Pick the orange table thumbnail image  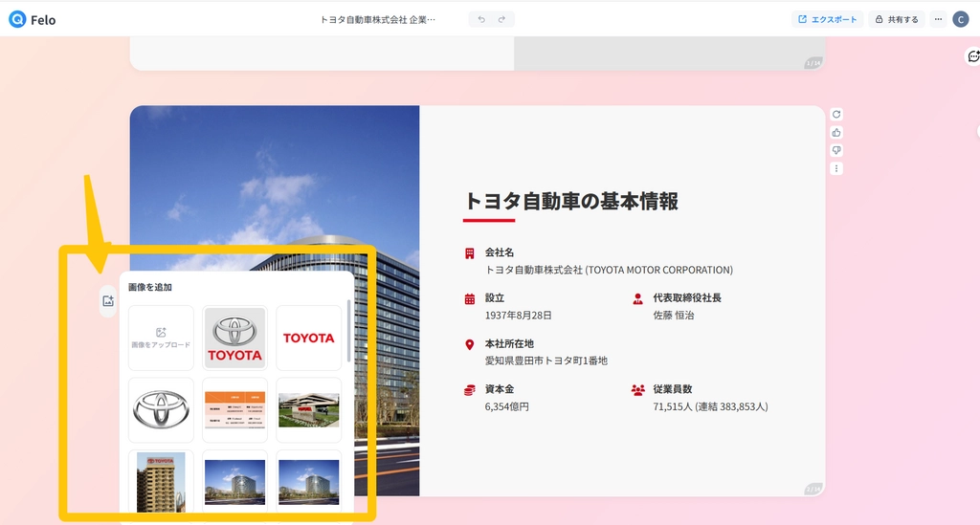234,410
